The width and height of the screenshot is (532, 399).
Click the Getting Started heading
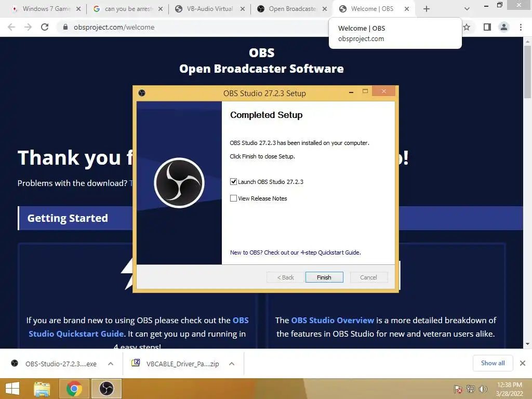point(68,218)
